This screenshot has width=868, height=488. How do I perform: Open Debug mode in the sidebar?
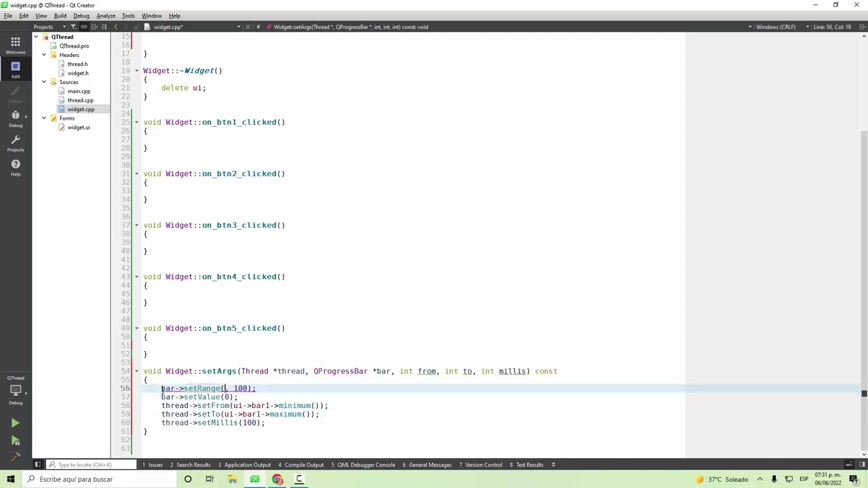(15, 118)
